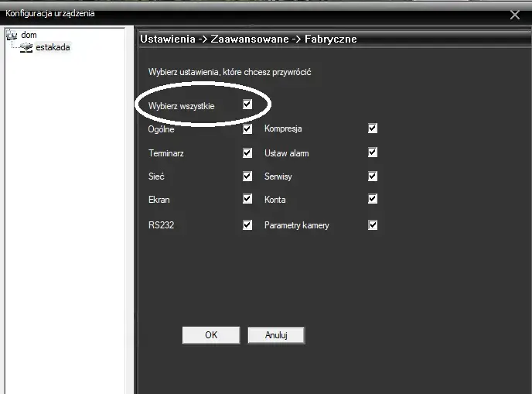Toggle the Parametry kamery checkbox
The height and width of the screenshot is (394, 532).
tap(373, 224)
